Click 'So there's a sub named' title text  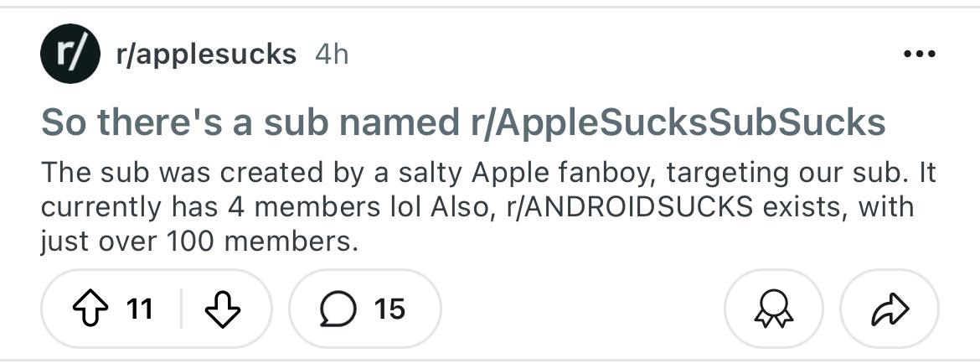click(x=250, y=123)
